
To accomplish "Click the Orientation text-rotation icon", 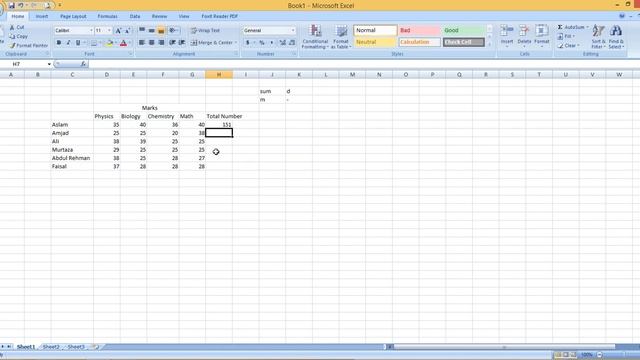I will (172, 30).
